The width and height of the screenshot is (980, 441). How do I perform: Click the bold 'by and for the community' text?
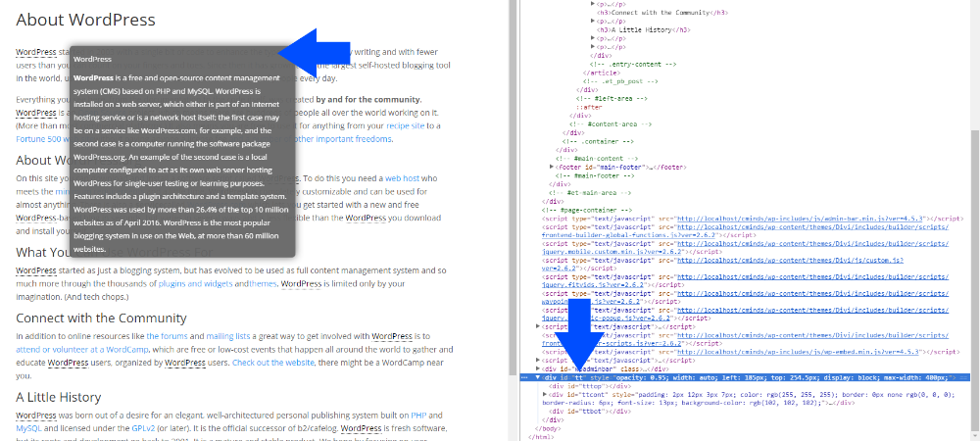pos(368,99)
